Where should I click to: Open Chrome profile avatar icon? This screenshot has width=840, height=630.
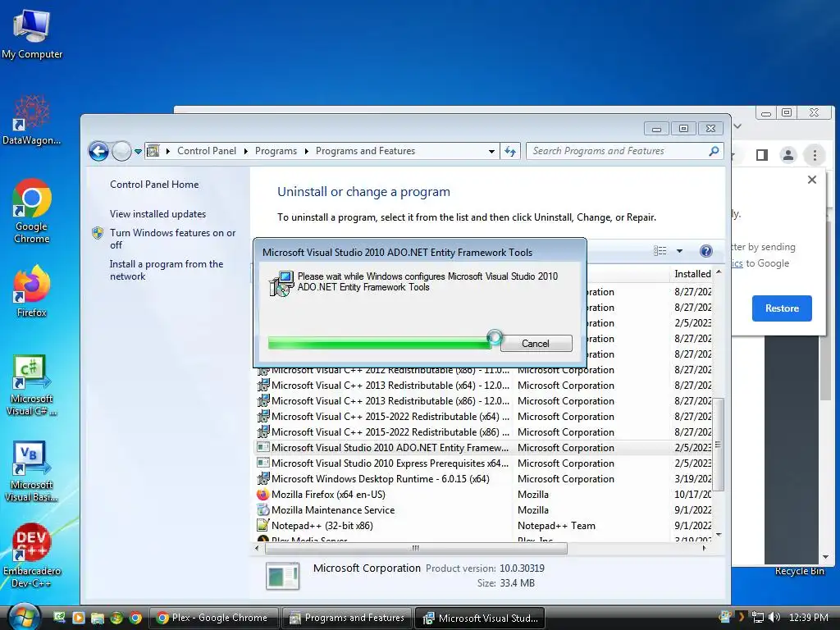click(x=788, y=155)
